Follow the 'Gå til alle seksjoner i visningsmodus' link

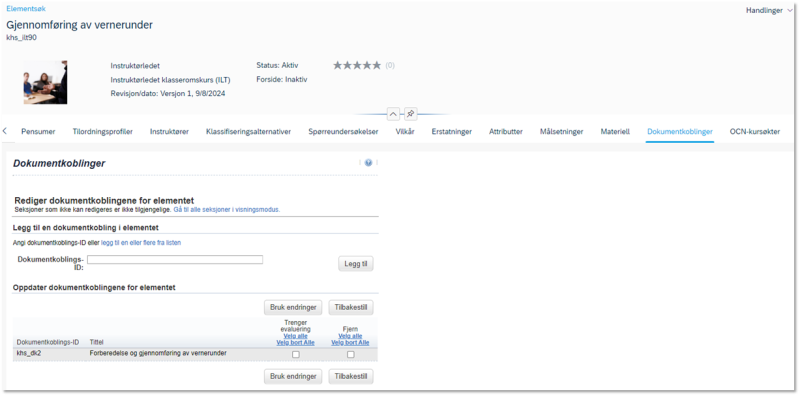pyautogui.click(x=227, y=210)
